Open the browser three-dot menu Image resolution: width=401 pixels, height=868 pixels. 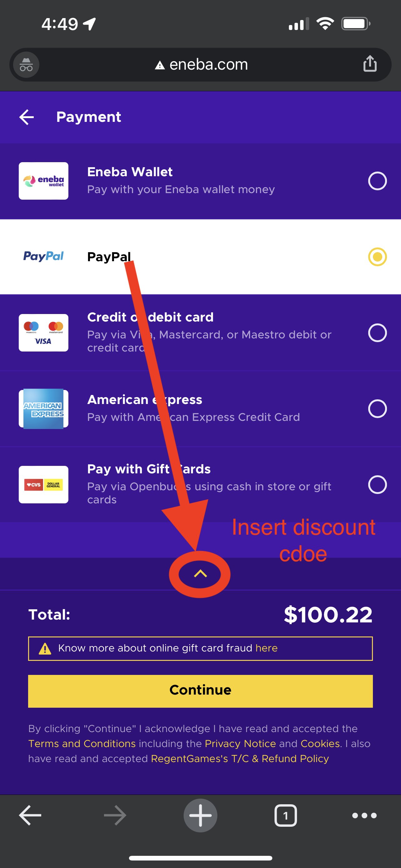[364, 816]
